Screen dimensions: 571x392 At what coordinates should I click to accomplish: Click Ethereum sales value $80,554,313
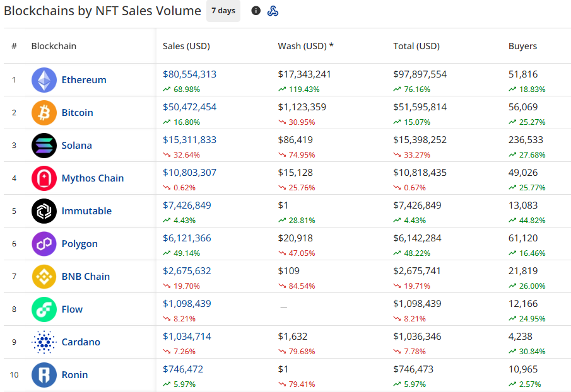click(189, 74)
